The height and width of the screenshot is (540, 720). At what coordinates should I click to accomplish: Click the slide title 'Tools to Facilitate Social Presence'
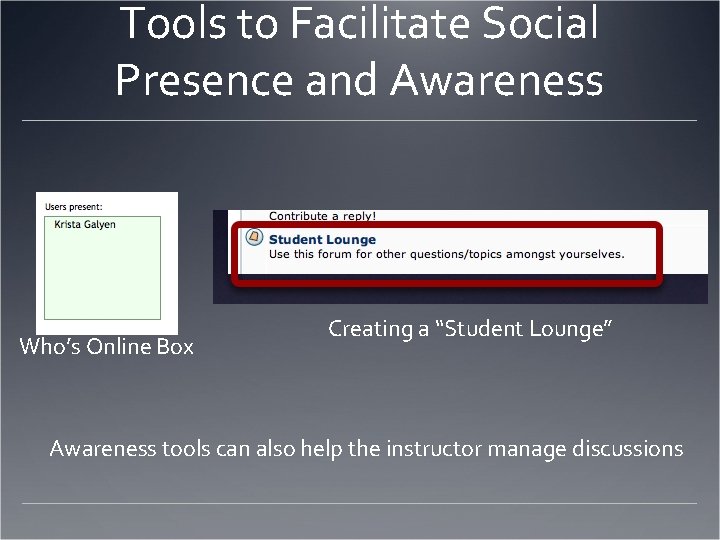(360, 51)
